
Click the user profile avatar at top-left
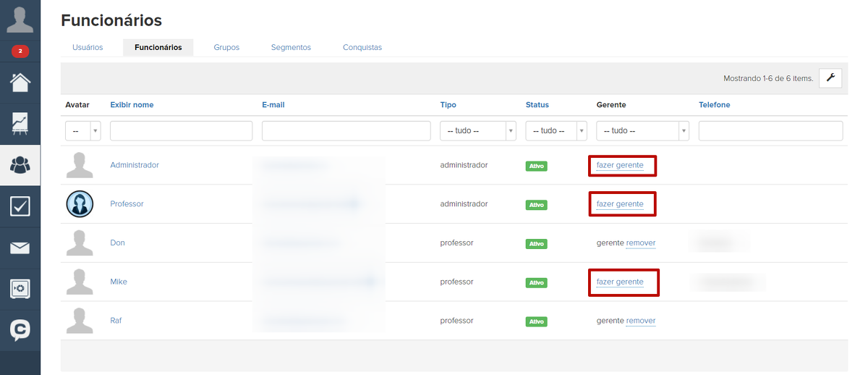point(20,20)
